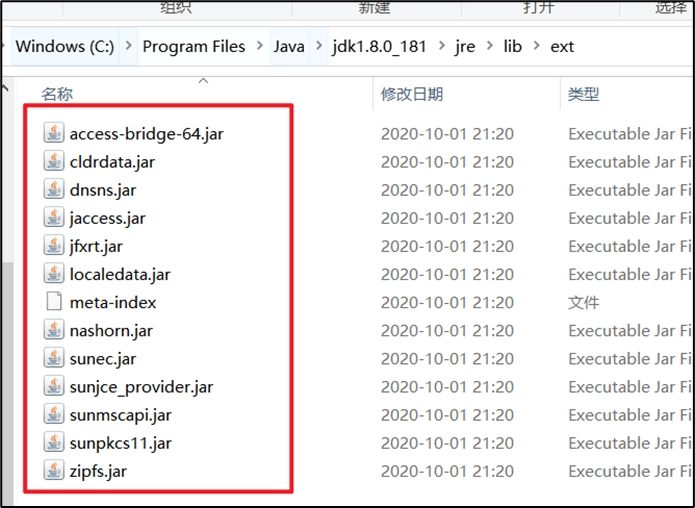Expand chevron after lib breadcrumb

pos(537,45)
